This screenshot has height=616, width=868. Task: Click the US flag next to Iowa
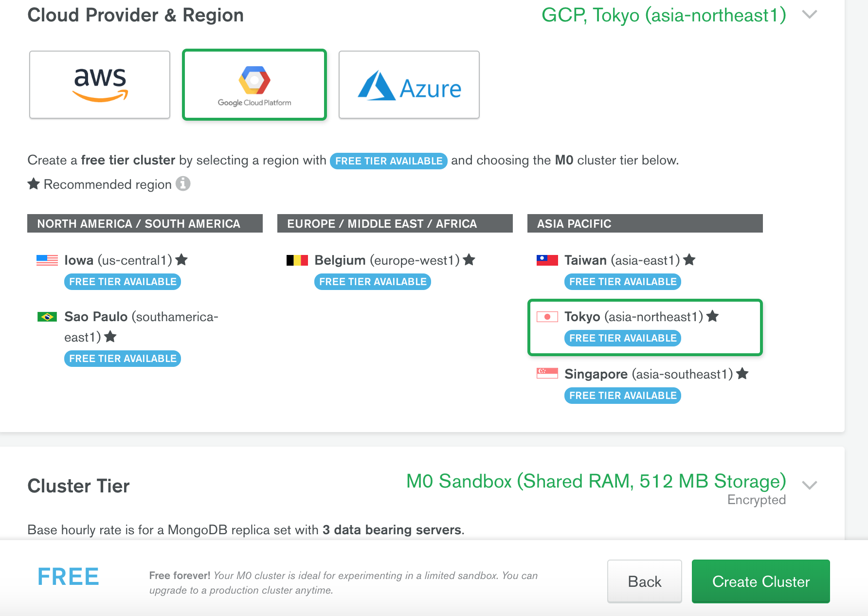[x=48, y=260]
